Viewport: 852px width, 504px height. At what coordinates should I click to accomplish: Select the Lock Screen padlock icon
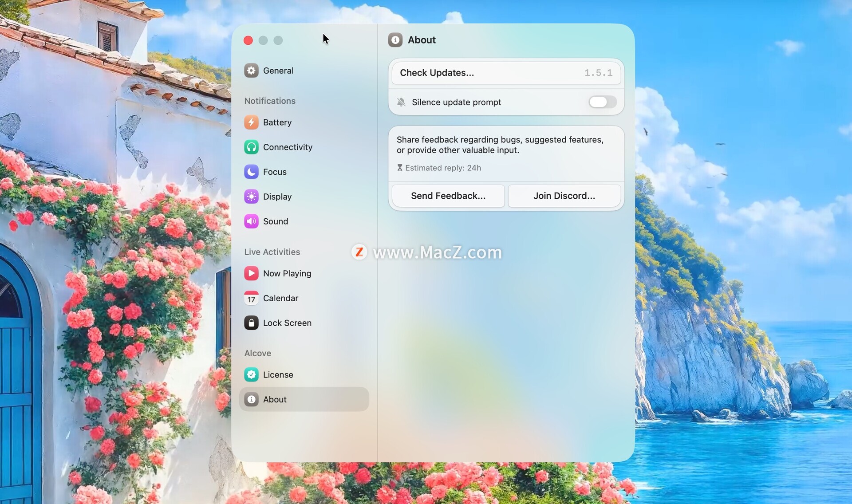(x=251, y=323)
